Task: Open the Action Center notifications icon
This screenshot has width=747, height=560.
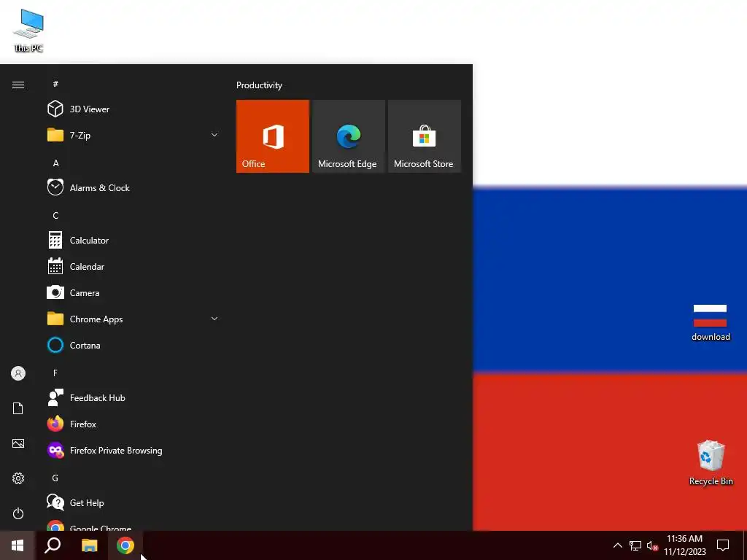Action: click(723, 545)
